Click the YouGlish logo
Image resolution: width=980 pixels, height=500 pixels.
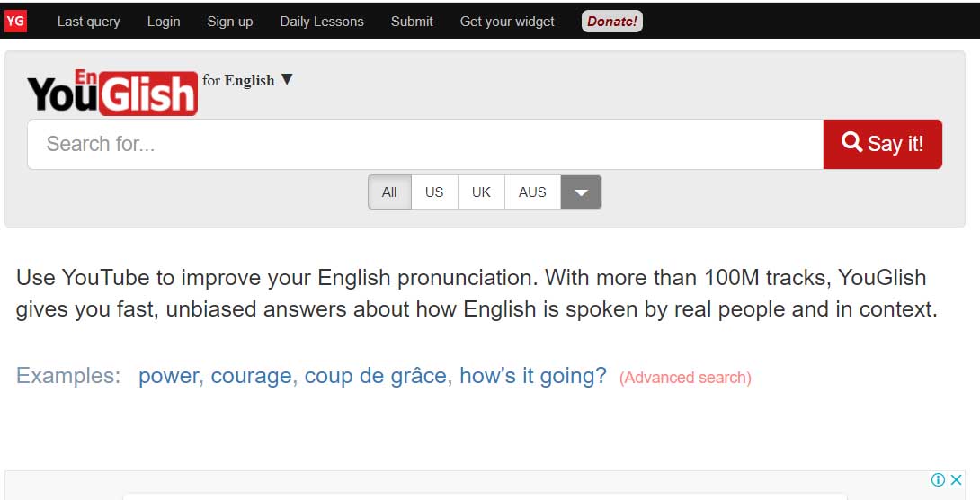[112, 93]
